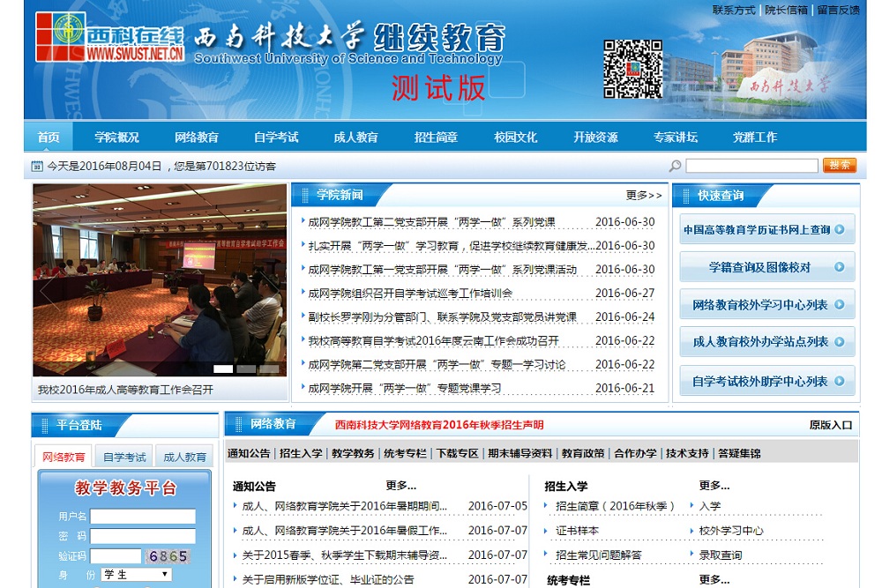Open 统考专栏 sub-navigation item
882x588 pixels.
coord(405,453)
